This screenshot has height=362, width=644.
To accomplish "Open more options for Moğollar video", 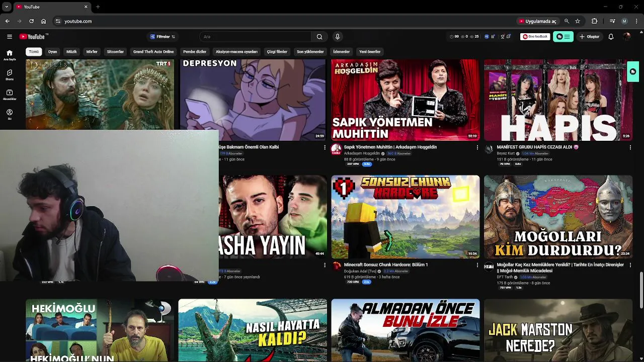I will coord(630,265).
